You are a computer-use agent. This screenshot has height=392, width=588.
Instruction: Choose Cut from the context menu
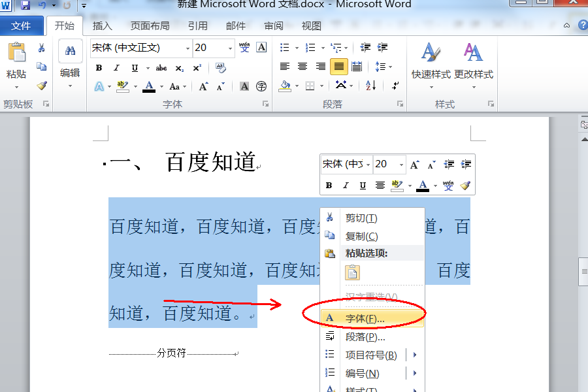[x=372, y=218]
